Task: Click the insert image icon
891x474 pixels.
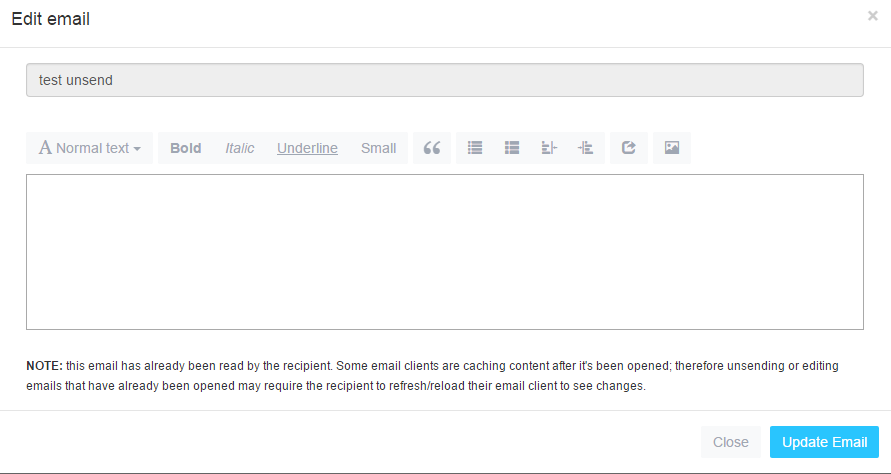Action: [672, 148]
